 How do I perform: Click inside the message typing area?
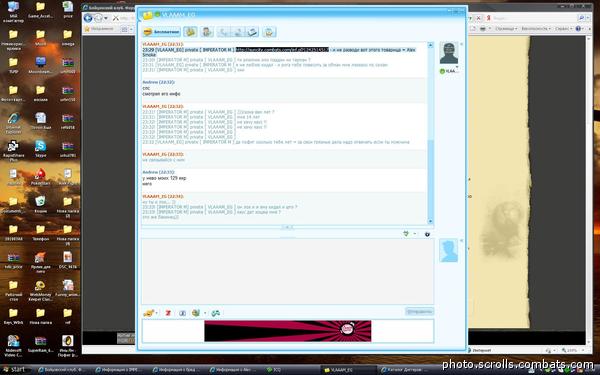pyautogui.click(x=287, y=271)
